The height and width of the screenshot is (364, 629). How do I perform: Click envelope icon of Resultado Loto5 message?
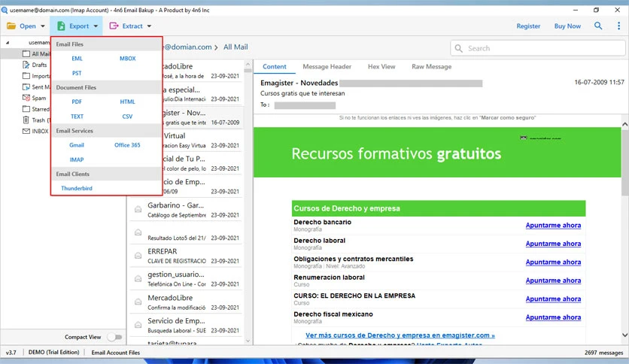pyautogui.click(x=138, y=232)
